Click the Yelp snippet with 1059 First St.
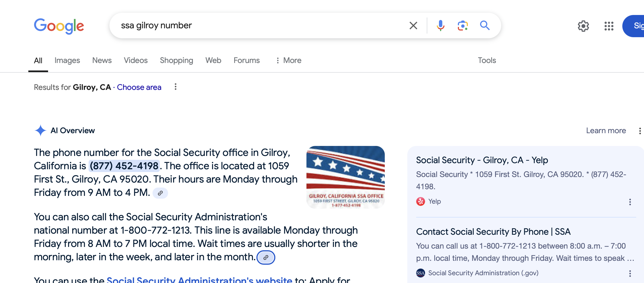The width and height of the screenshot is (644, 283). (521, 180)
